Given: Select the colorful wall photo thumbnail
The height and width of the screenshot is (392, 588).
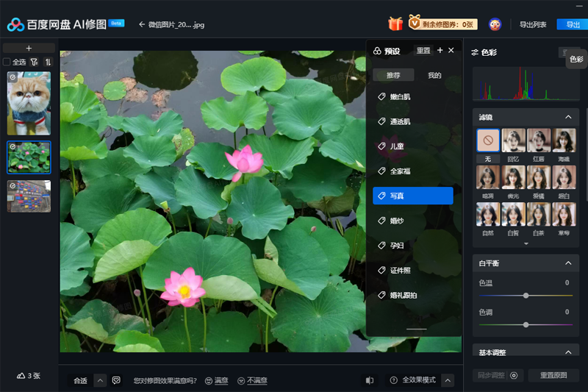Looking at the screenshot, I should click(29, 196).
